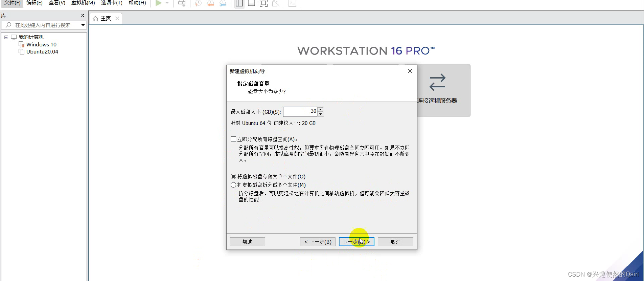Open the 查看(V) menu
This screenshot has width=644, height=281.
pyautogui.click(x=57, y=3)
